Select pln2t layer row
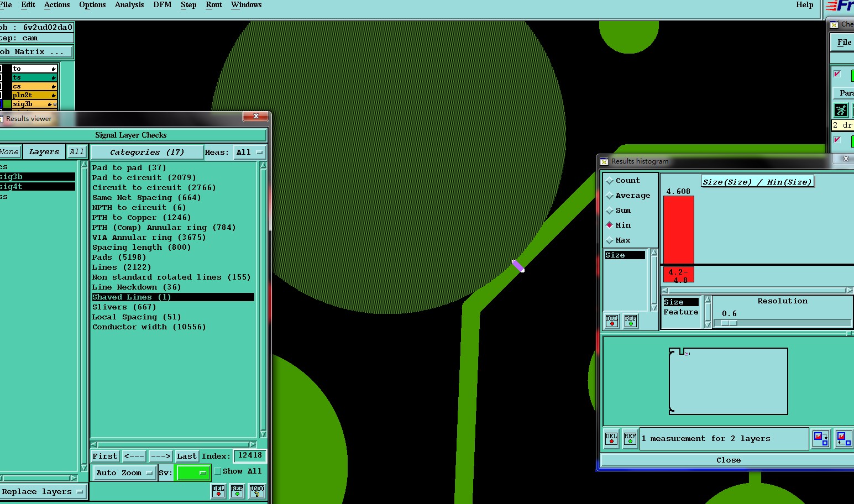Viewport: 854px width, 504px height. (34, 95)
